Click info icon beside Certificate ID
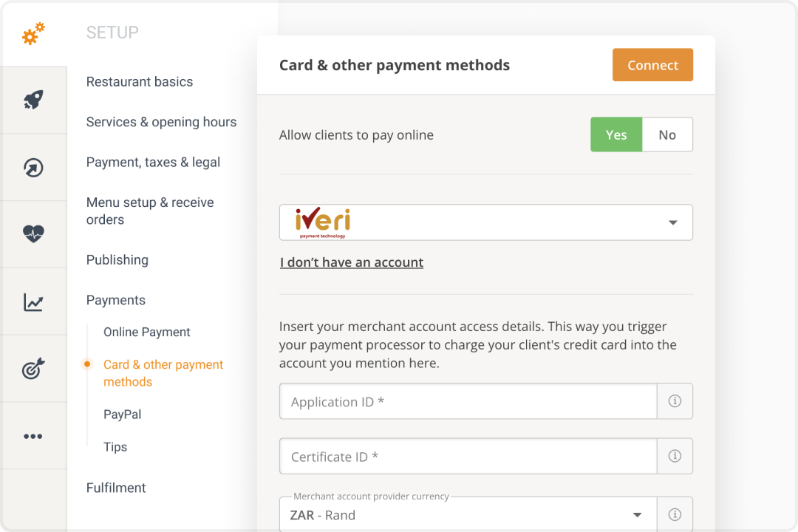Viewport: 798px width, 532px height. (x=675, y=456)
